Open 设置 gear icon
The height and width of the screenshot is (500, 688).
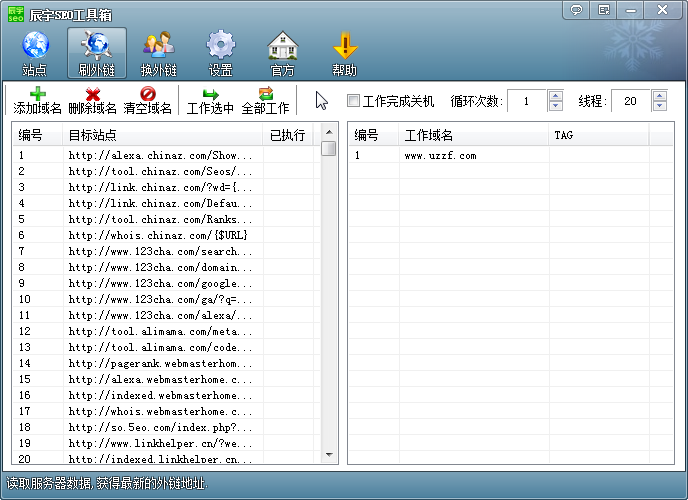220,54
